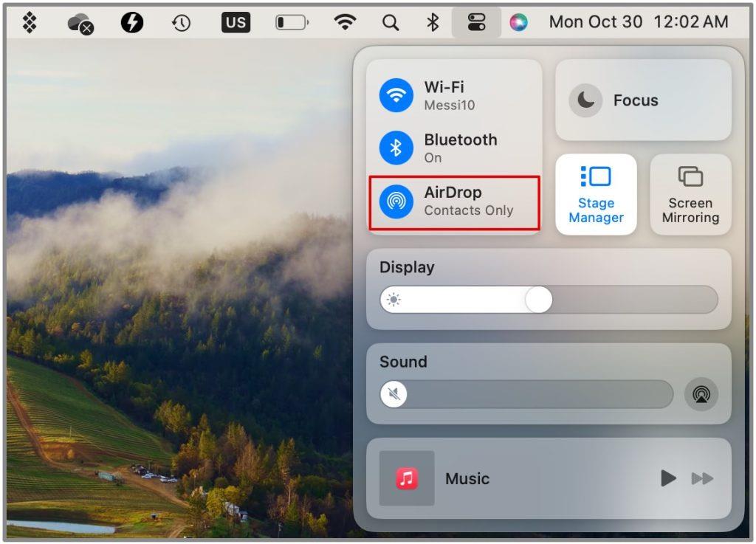This screenshot has height=544, width=756.
Task: Close Control Center via menu bar icon
Action: (476, 21)
